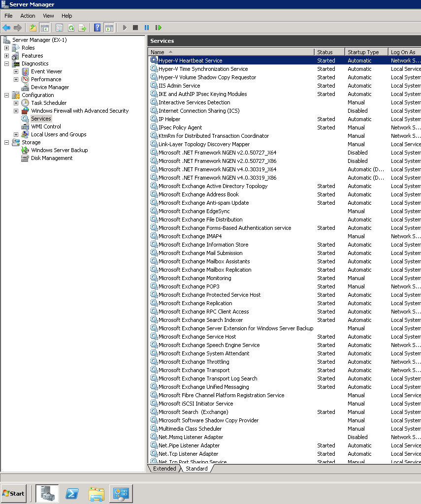This screenshot has width=421, height=504.
Task: Open the View menu
Action: pyautogui.click(x=48, y=16)
